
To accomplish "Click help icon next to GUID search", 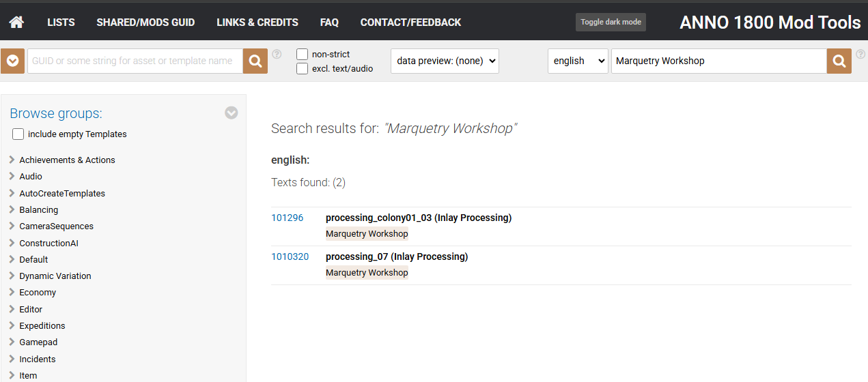I will point(277,54).
